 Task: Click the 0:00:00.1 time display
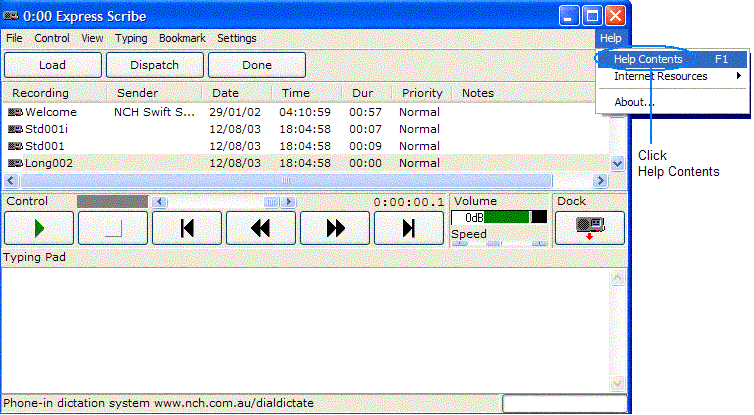click(409, 202)
